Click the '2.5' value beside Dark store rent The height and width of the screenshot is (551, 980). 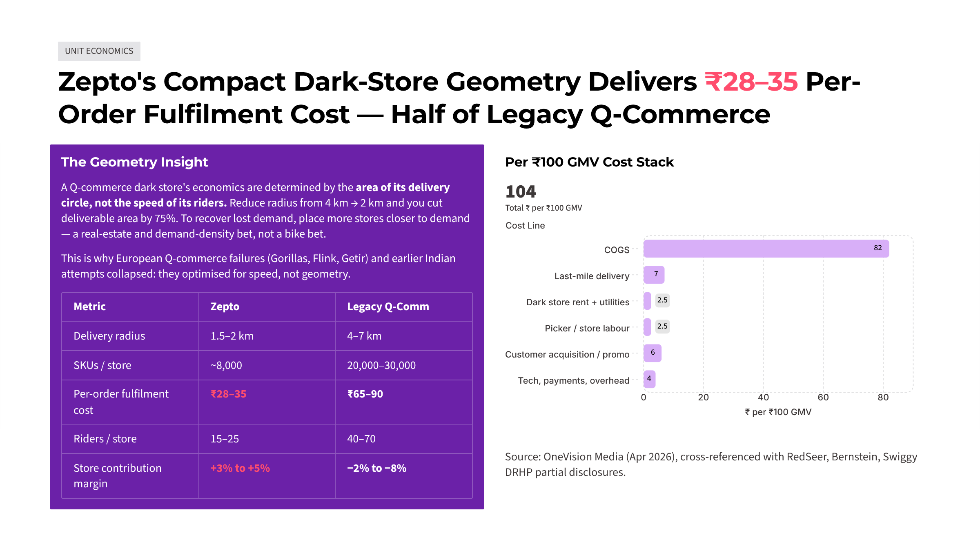(x=662, y=300)
